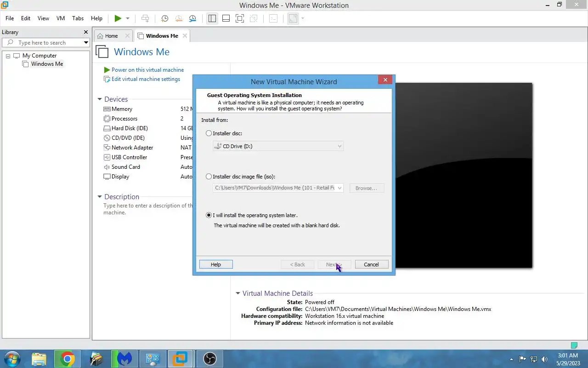Open the Tabs menu

coord(78,18)
